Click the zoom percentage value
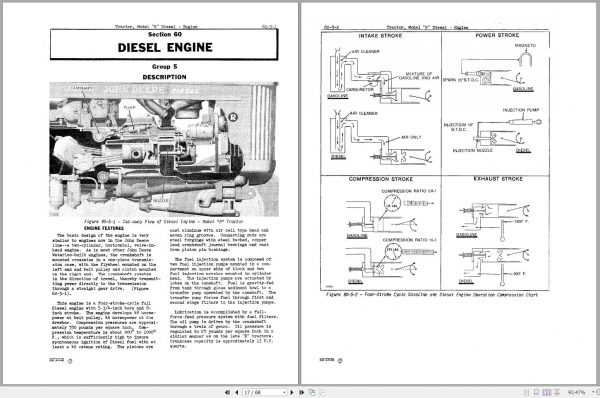The image size is (600, 398). click(576, 392)
